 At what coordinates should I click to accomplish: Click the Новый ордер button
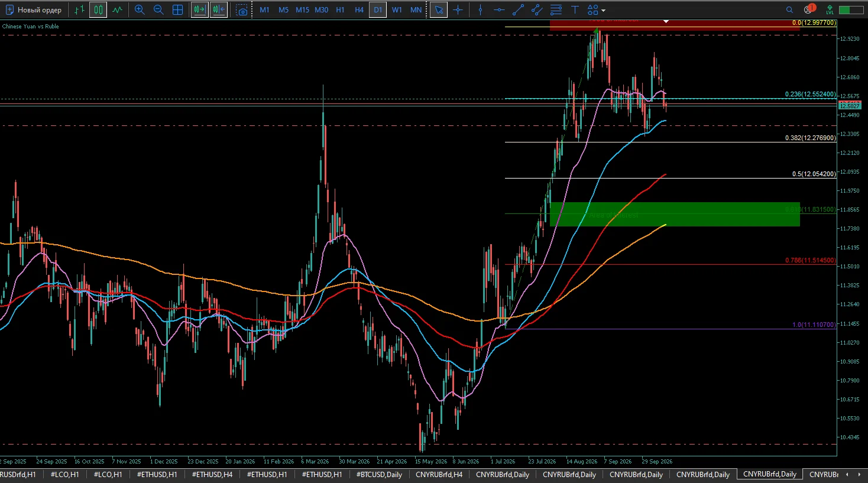click(34, 10)
